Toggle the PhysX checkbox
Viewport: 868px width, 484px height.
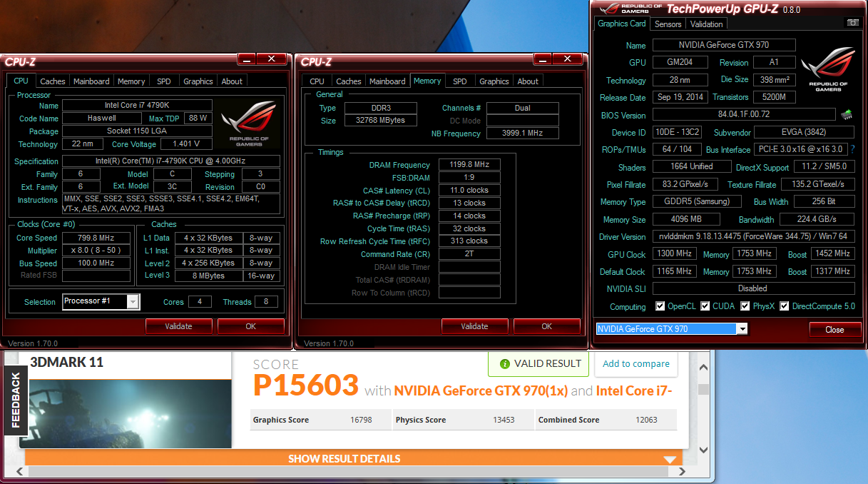745,306
